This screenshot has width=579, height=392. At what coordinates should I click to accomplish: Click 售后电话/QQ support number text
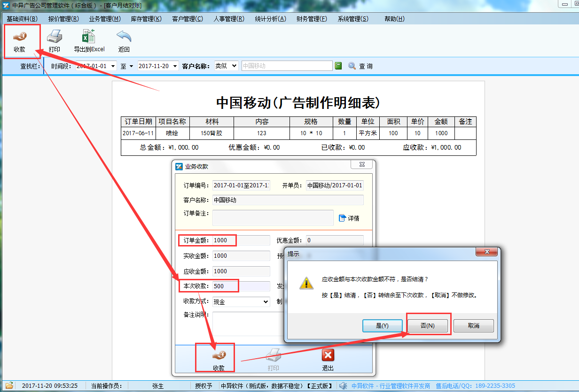click(476, 386)
